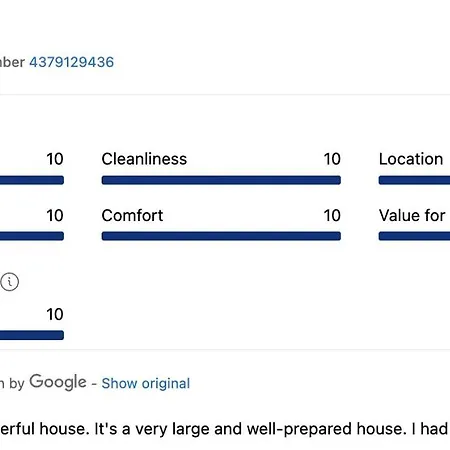Open booking number 4379129436 link

[x=72, y=62]
